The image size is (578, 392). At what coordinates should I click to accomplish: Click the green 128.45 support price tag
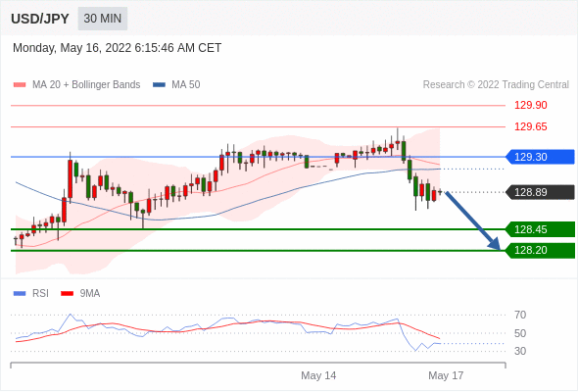[540, 229]
